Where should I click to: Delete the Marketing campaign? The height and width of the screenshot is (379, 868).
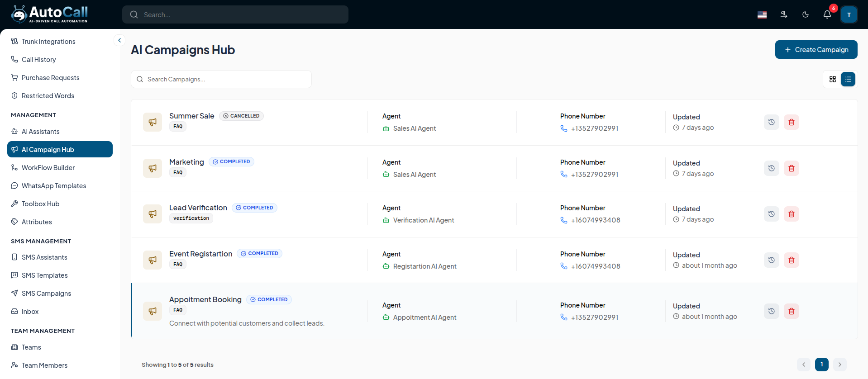point(792,168)
